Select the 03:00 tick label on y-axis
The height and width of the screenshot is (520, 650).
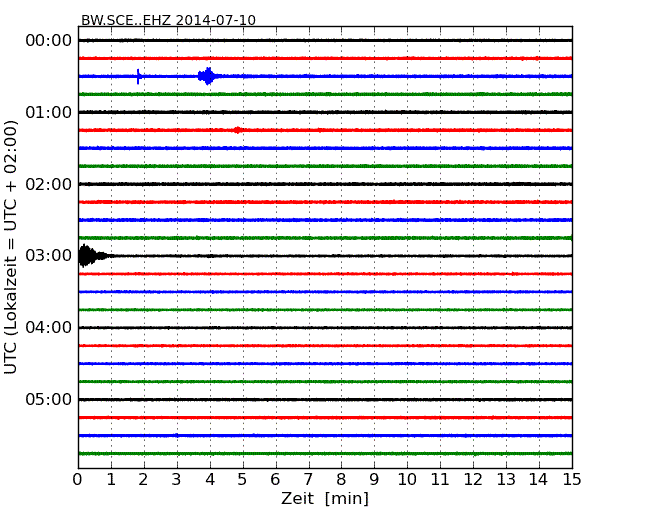click(48, 256)
